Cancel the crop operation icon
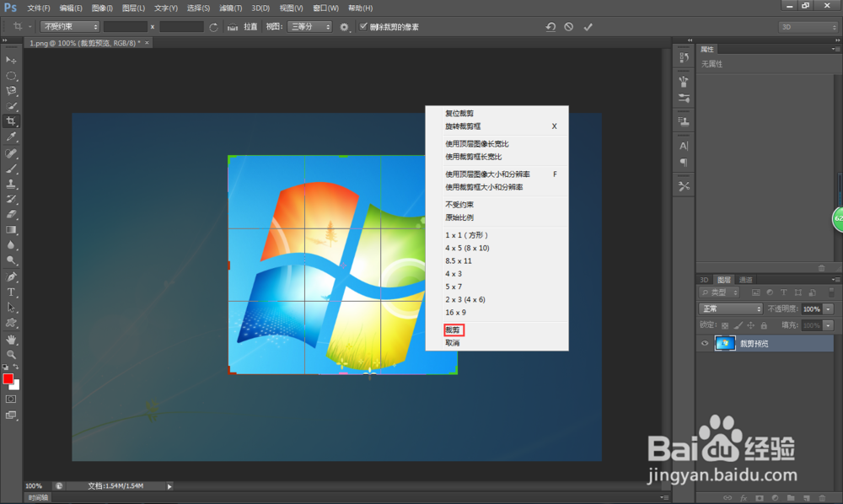 click(569, 27)
